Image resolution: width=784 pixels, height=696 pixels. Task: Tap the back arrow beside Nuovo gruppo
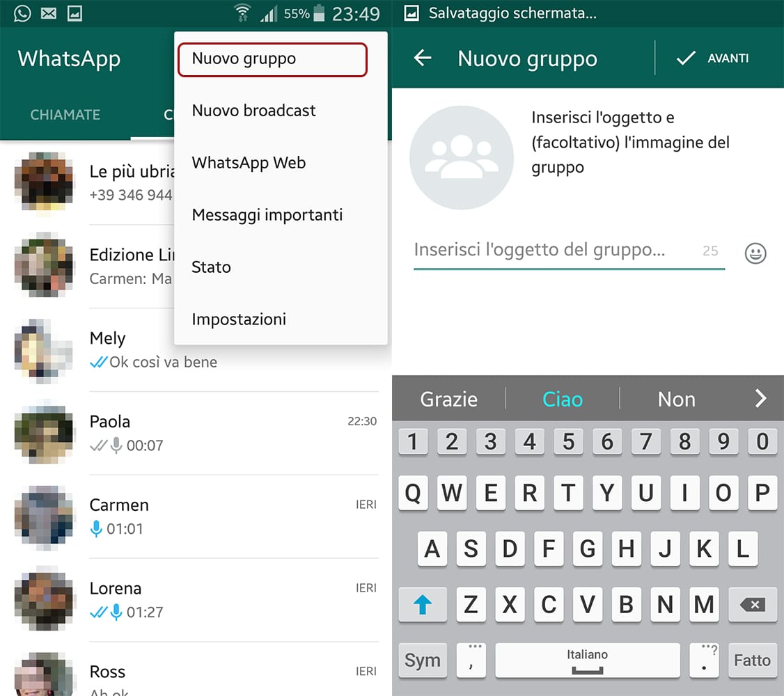[x=423, y=58]
